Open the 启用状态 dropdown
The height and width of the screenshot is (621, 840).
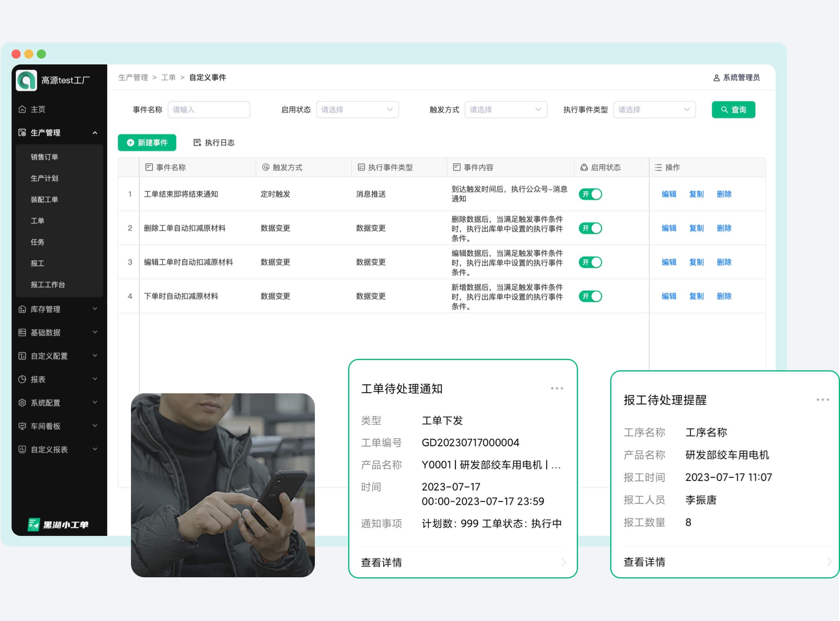(357, 110)
